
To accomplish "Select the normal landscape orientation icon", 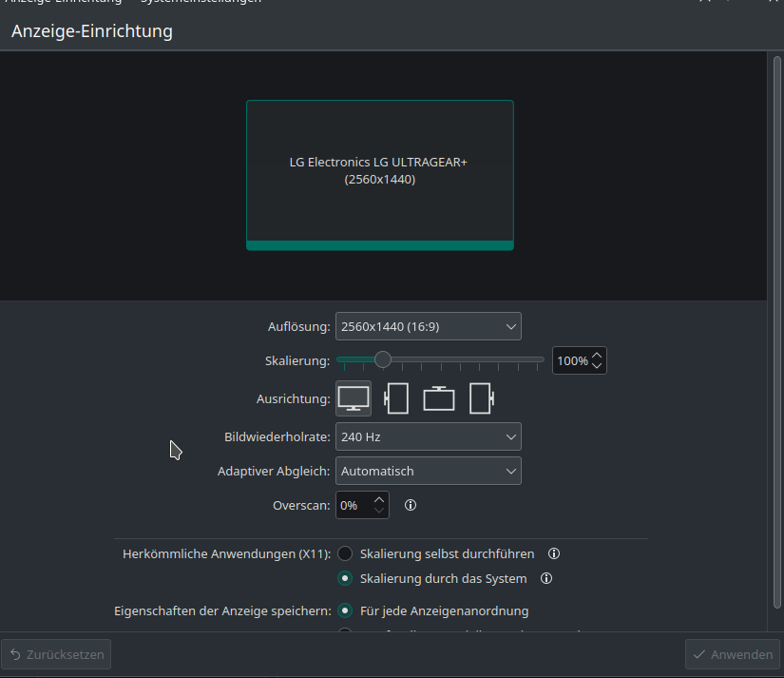I will tap(354, 398).
